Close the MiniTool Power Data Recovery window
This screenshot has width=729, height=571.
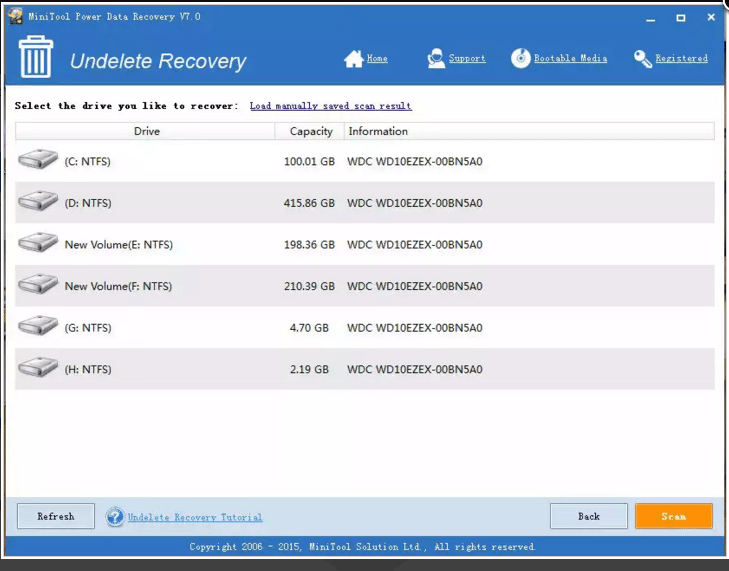711,17
